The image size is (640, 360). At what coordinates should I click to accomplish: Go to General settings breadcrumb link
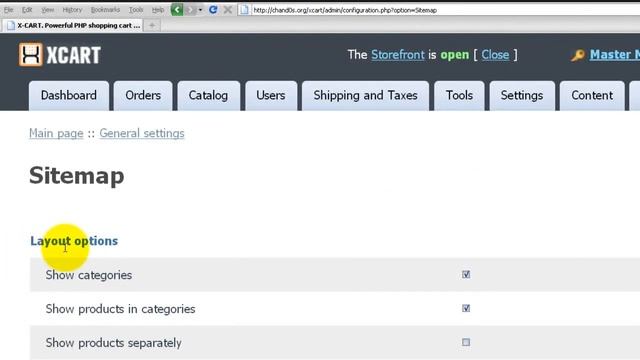pyautogui.click(x=142, y=133)
